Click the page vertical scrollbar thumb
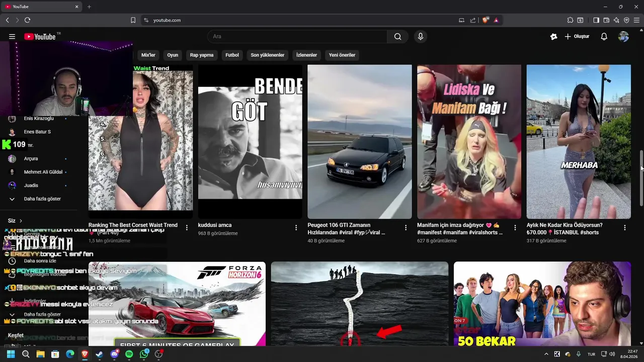 click(641, 177)
